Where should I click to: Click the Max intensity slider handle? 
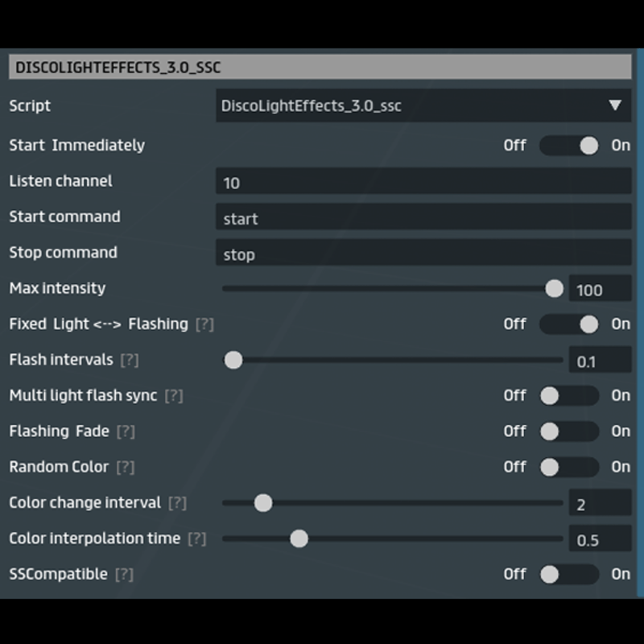554,288
